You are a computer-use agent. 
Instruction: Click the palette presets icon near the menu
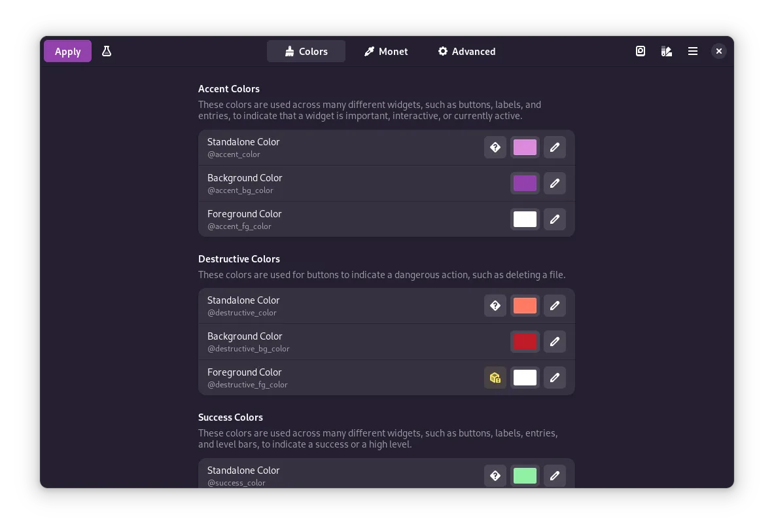click(667, 50)
